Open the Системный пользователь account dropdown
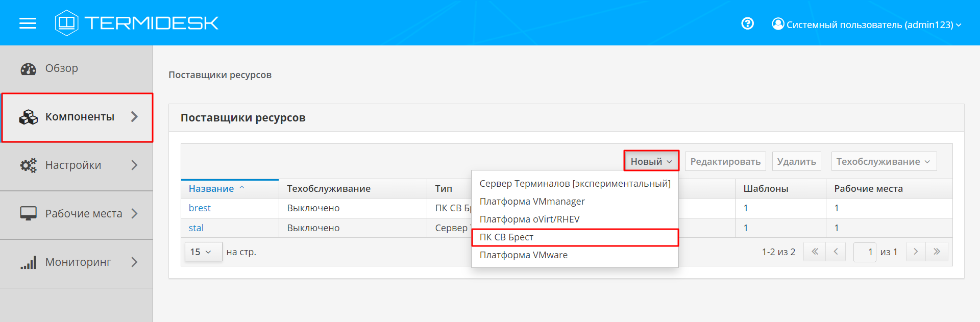This screenshot has width=980, height=322. coord(867,24)
